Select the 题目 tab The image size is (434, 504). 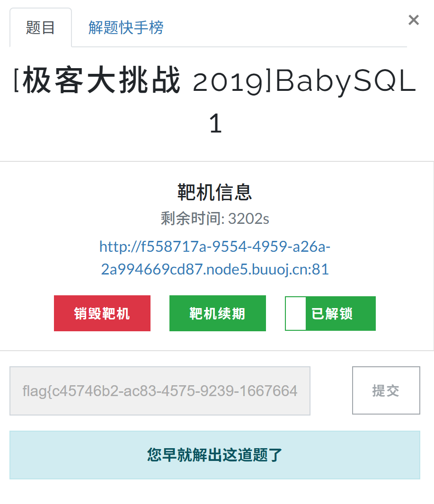(x=40, y=28)
